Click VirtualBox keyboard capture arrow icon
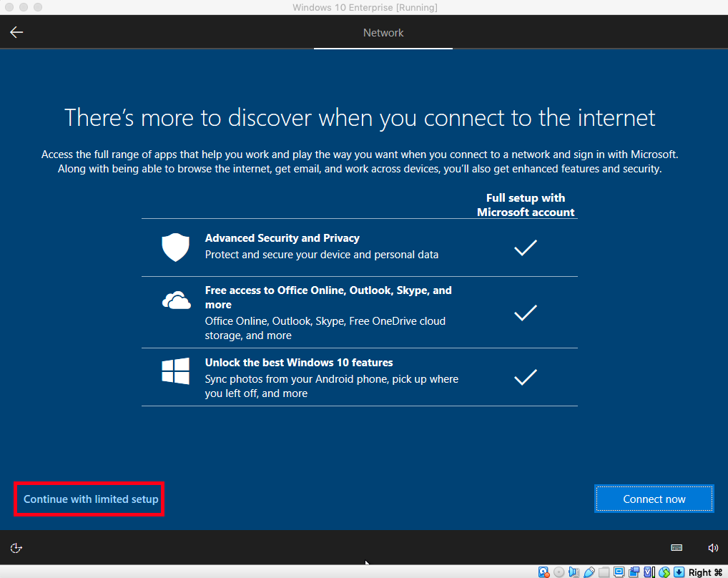The image size is (728, 578). tap(679, 572)
